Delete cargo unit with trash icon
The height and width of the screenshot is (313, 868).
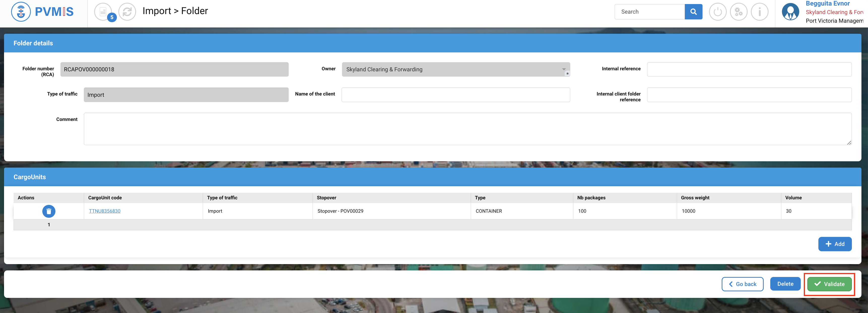pyautogui.click(x=49, y=211)
